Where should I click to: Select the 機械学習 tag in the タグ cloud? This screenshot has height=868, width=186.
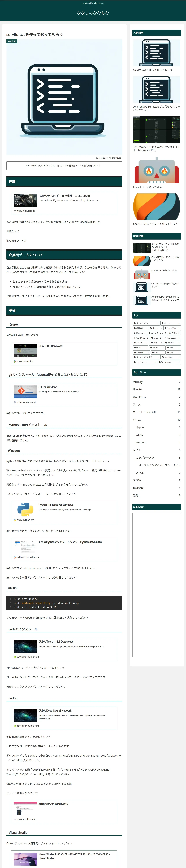140,328
